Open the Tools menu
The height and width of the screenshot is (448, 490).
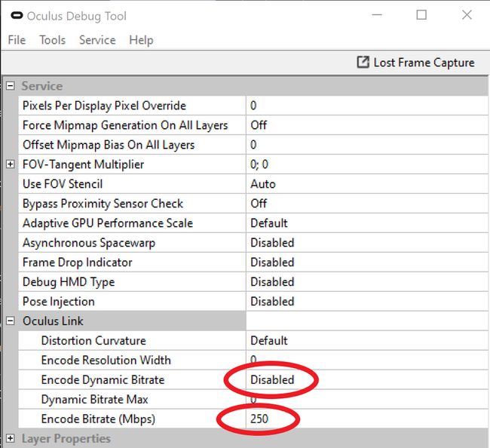tap(53, 40)
